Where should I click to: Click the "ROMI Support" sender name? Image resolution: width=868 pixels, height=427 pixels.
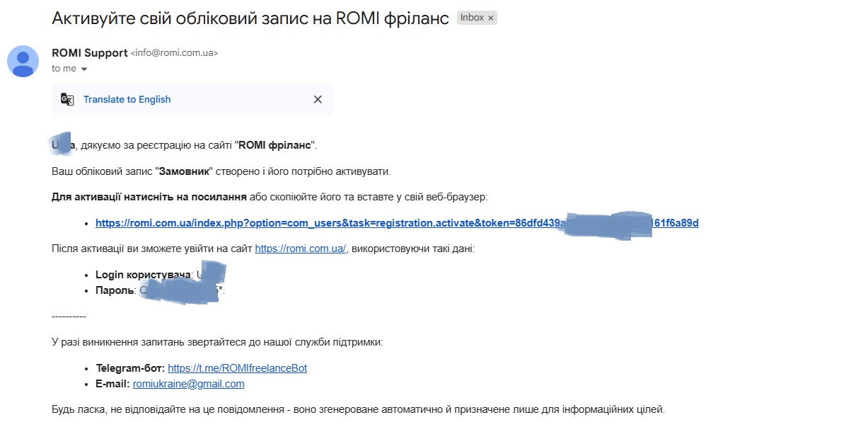point(90,53)
